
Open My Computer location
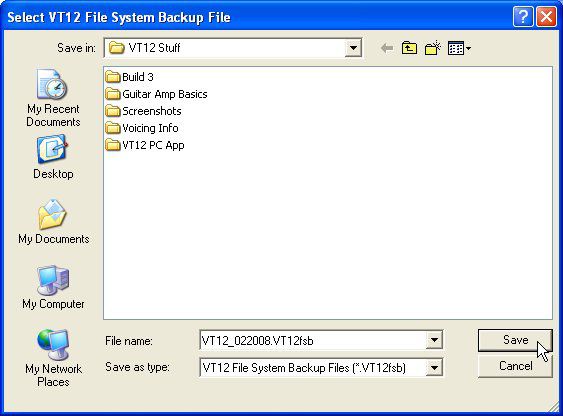[x=53, y=287]
